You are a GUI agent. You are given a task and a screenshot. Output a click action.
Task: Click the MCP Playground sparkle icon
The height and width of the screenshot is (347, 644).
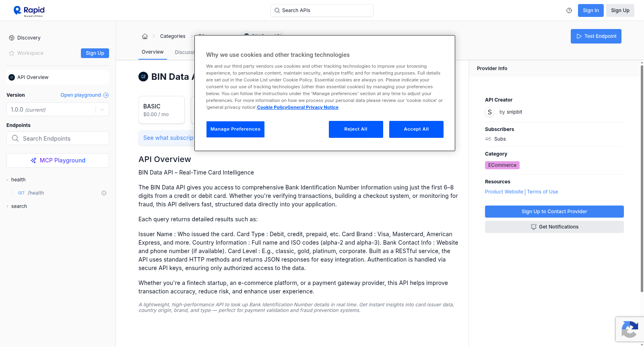(33, 160)
